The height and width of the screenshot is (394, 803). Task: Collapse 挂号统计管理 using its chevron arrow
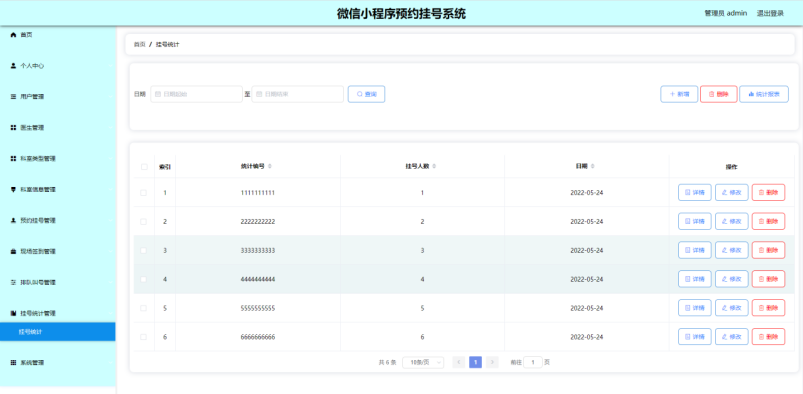110,313
